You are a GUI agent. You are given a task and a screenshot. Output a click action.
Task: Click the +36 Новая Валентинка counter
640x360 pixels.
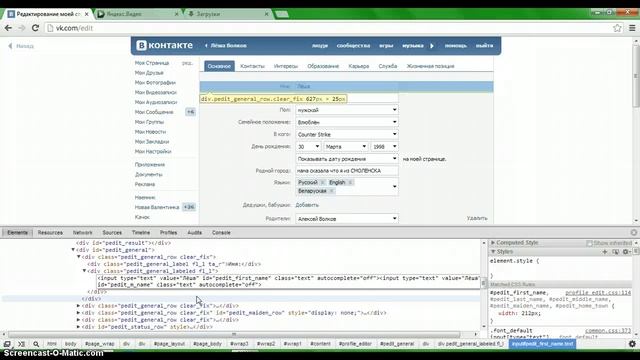tap(189, 207)
